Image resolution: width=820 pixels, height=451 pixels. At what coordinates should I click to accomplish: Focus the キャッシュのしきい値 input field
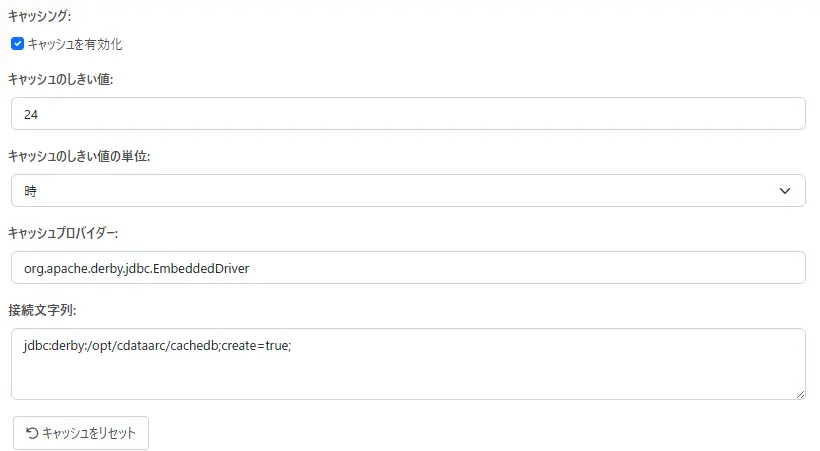(408, 114)
